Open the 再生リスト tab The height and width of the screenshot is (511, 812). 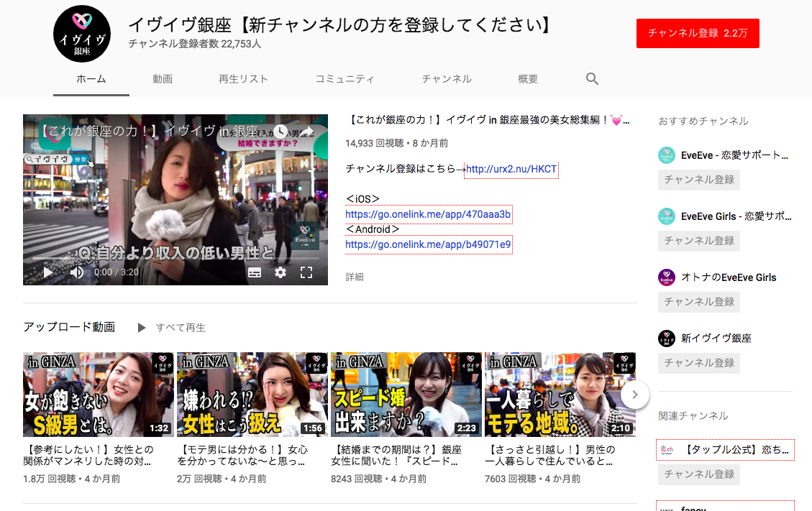[243, 79]
